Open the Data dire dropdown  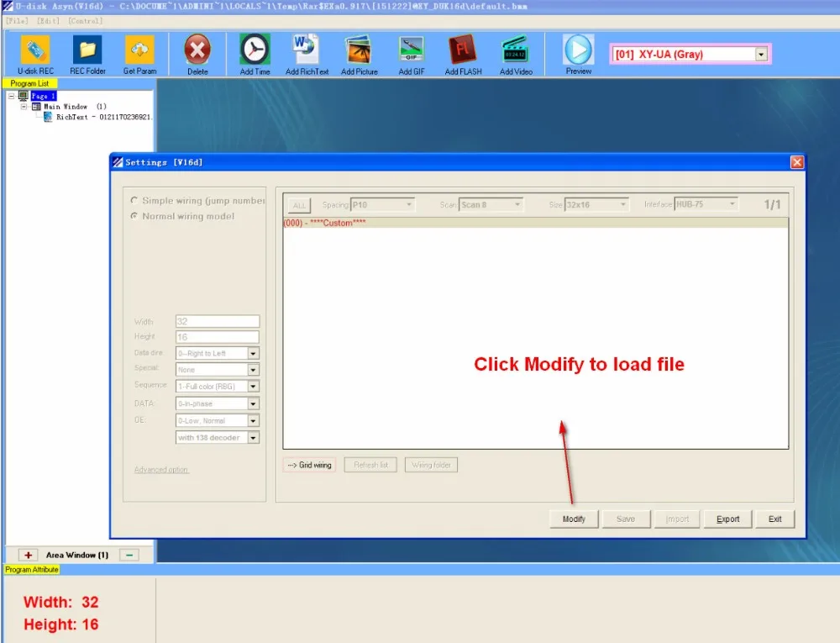point(253,353)
